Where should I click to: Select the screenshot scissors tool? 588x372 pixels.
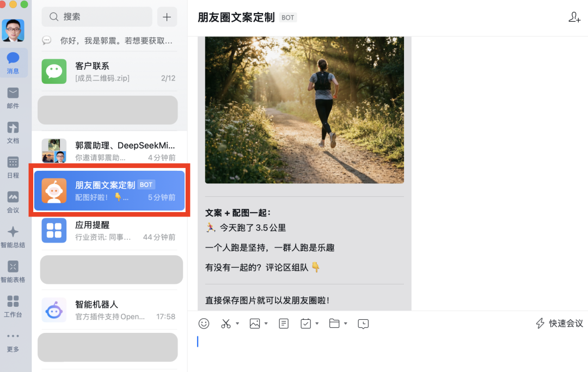[x=225, y=323]
